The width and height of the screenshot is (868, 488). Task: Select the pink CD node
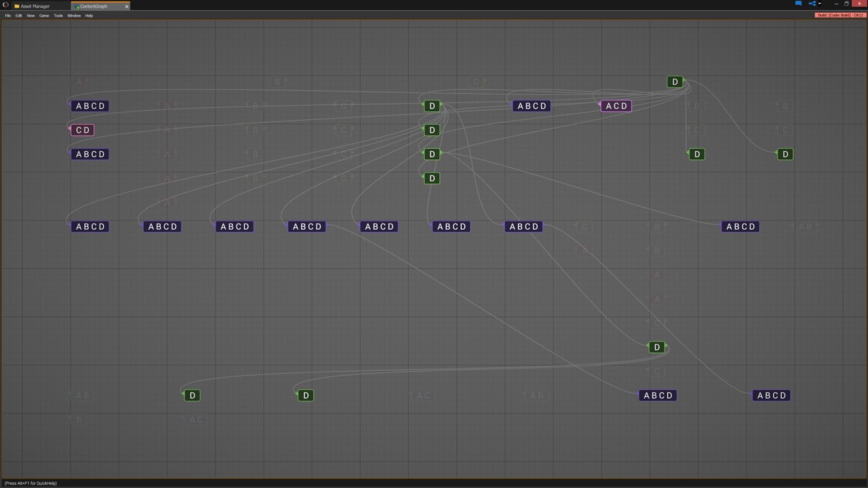[83, 130]
